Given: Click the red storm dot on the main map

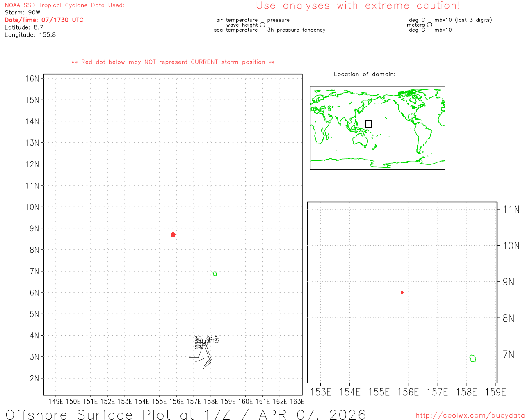Looking at the screenshot, I should coord(173,235).
